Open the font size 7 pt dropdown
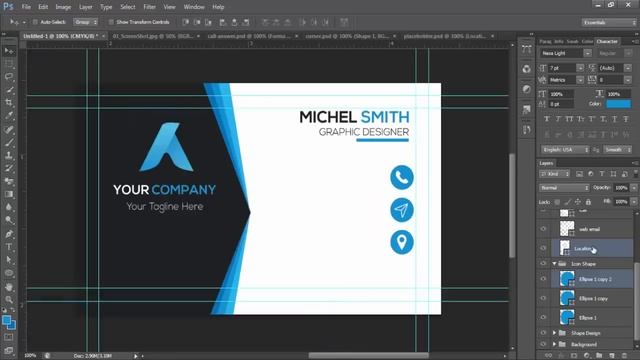This screenshot has width=640, height=360. tap(580, 68)
